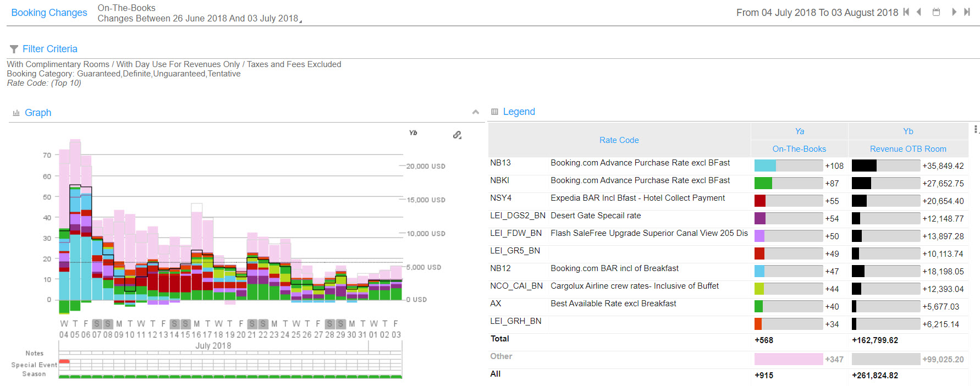Collapse the Graph panel chevron
Image resolution: width=980 pixels, height=386 pixels.
(476, 112)
